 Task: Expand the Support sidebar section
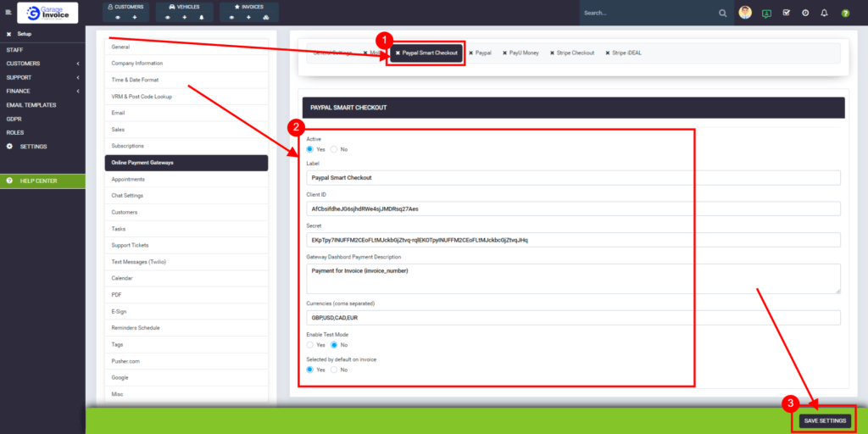(x=42, y=77)
